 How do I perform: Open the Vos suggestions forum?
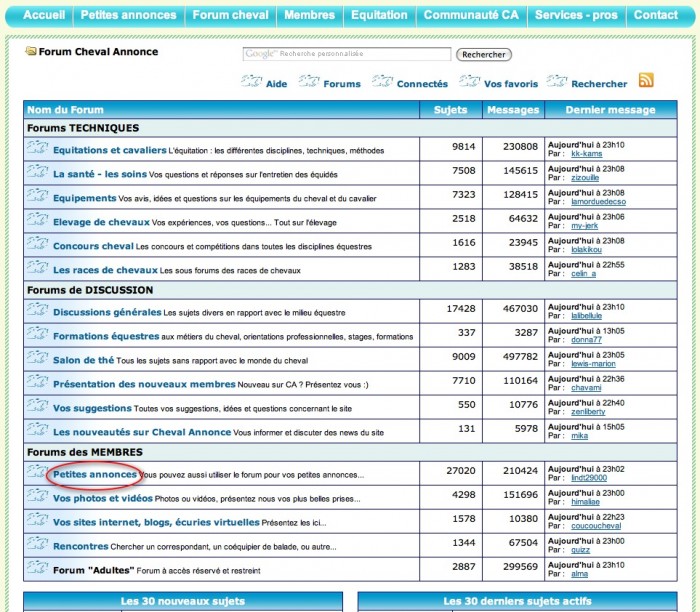point(92,408)
